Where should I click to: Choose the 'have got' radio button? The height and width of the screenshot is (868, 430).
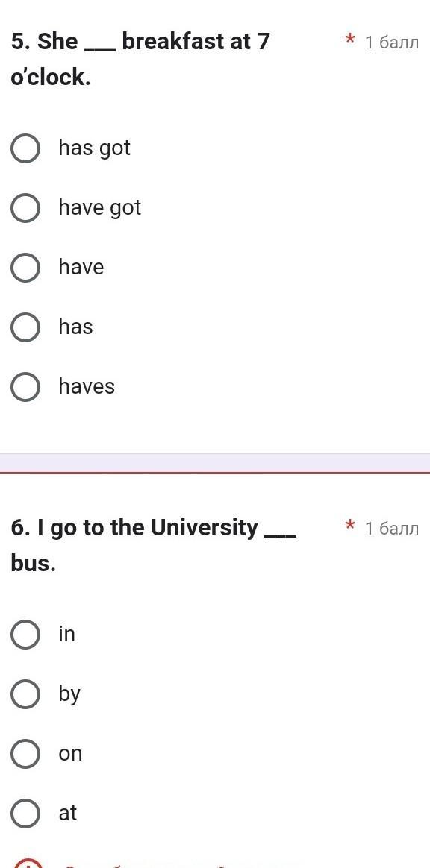click(x=25, y=208)
